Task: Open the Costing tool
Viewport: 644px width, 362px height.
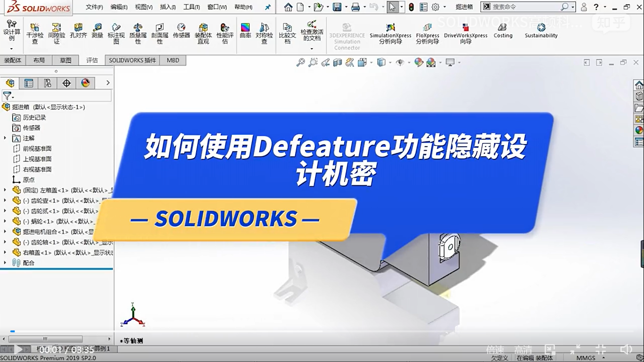Action: (503, 31)
